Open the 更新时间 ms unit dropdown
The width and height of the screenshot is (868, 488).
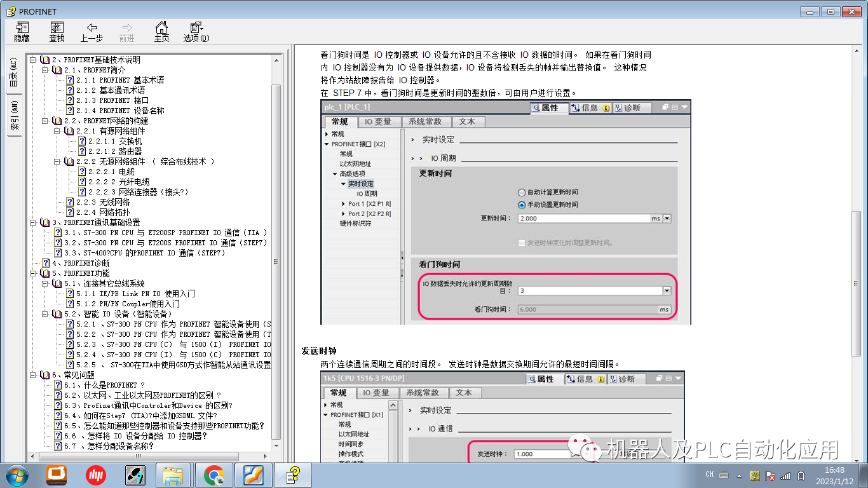667,218
